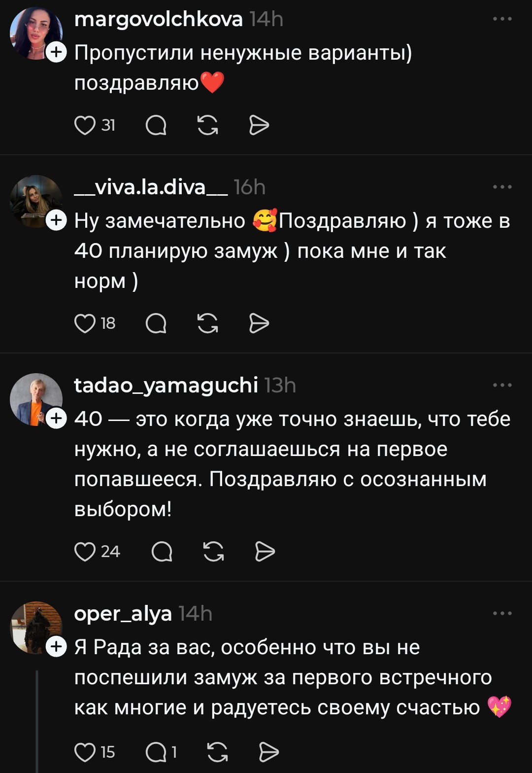Follow margovolchkova via plus badge
This screenshot has width=532, height=773.
tap(56, 51)
